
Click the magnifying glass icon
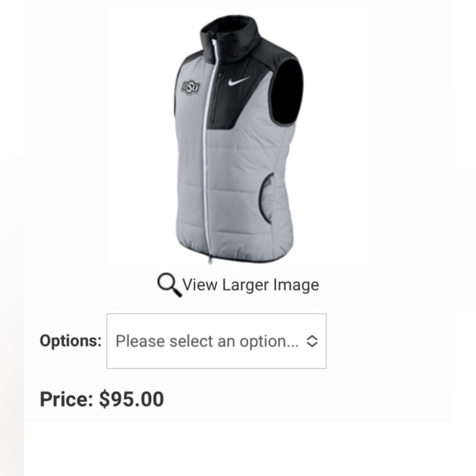(x=169, y=285)
